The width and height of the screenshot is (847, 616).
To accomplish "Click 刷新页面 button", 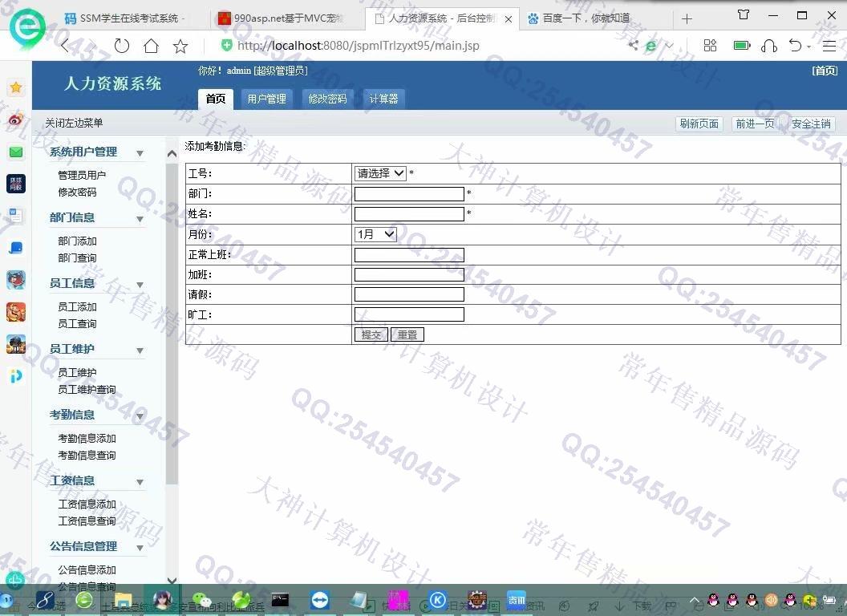I will [699, 124].
